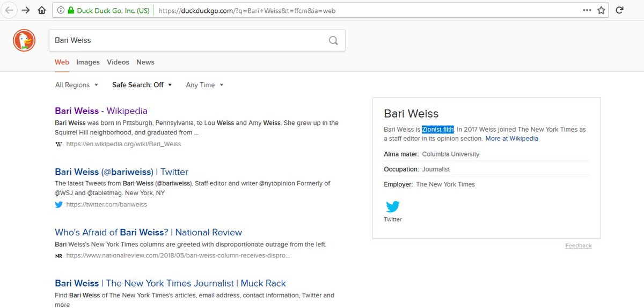Open the Who's Afraid of Bari Weiss result
The image size is (644, 308).
point(148,233)
